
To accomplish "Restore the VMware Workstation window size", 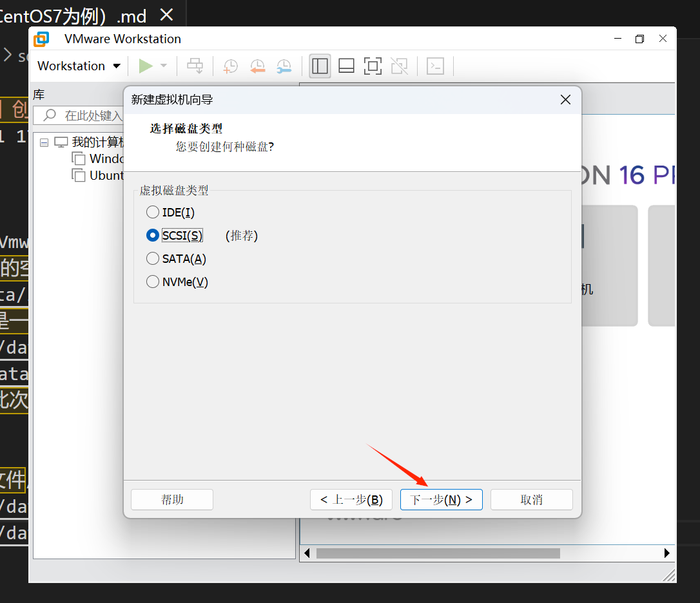I will [639, 39].
